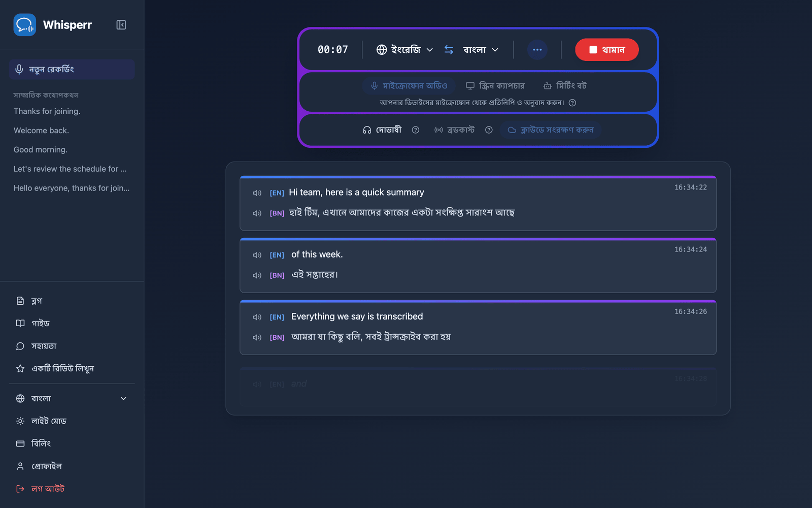
Task: Open 'Hello everyone, thanks for join...' conversation
Action: [72, 188]
